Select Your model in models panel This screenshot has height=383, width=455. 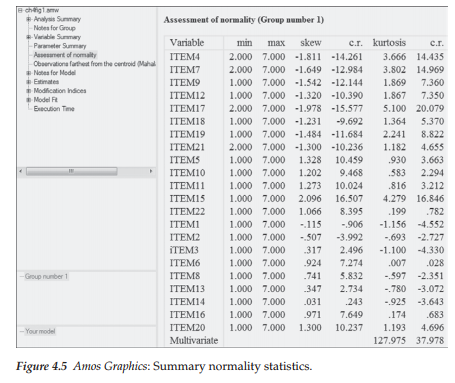40,331
